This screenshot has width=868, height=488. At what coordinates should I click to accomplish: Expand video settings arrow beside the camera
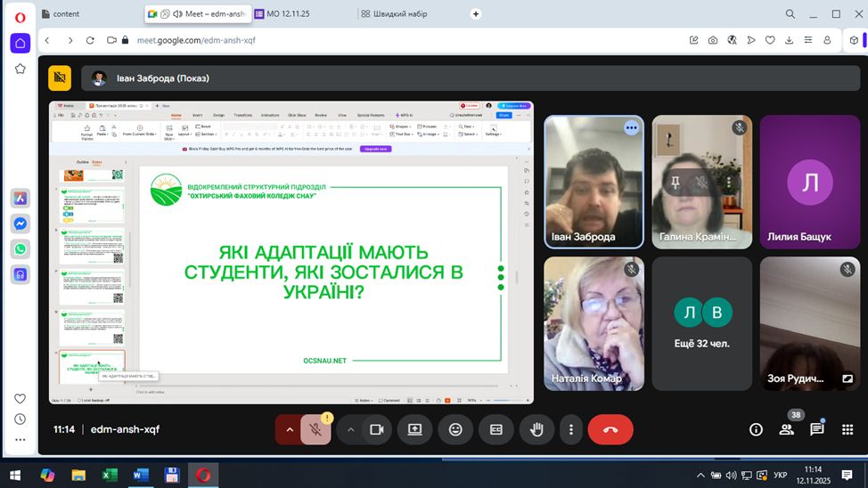pos(350,429)
